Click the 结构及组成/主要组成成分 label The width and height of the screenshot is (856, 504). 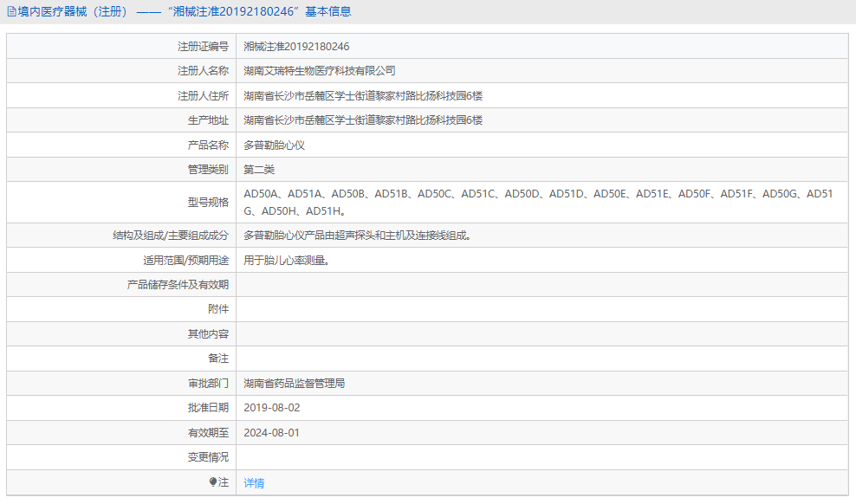point(171,236)
